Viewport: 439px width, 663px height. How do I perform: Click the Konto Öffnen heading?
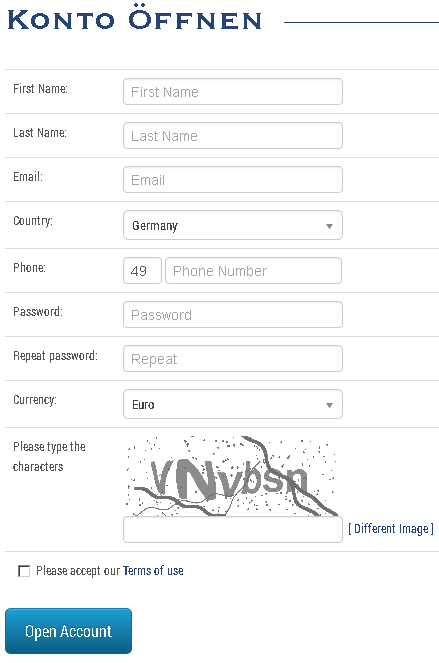point(134,19)
